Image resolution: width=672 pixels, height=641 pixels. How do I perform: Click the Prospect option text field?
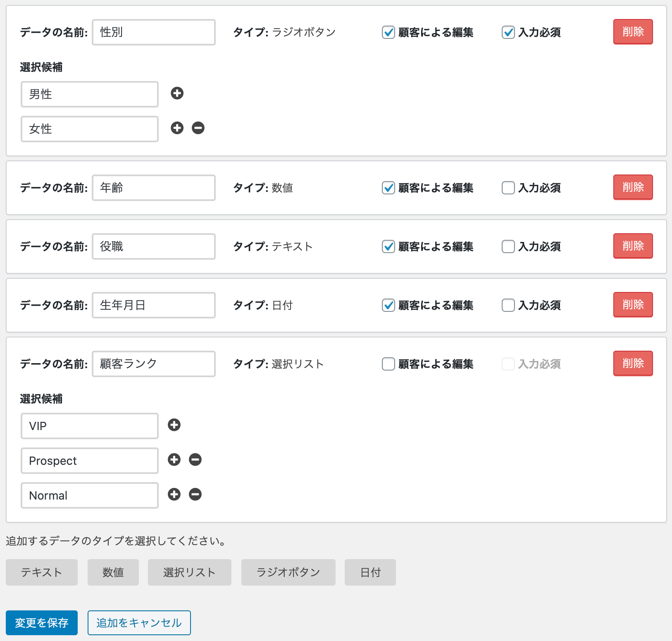pyautogui.click(x=90, y=461)
